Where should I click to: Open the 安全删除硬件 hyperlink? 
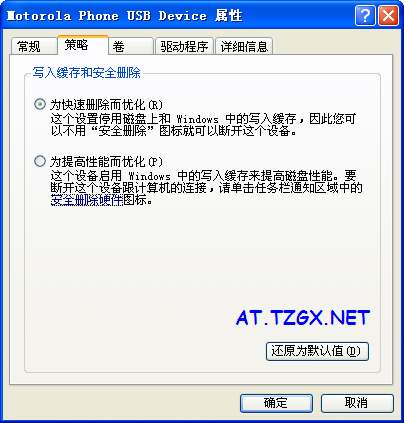click(x=87, y=200)
